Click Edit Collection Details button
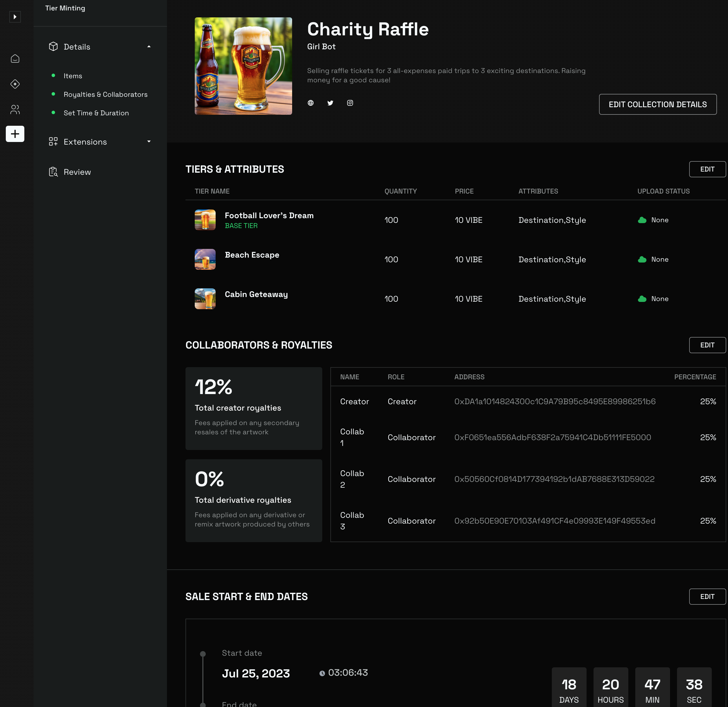The height and width of the screenshot is (707, 728). pos(657,104)
